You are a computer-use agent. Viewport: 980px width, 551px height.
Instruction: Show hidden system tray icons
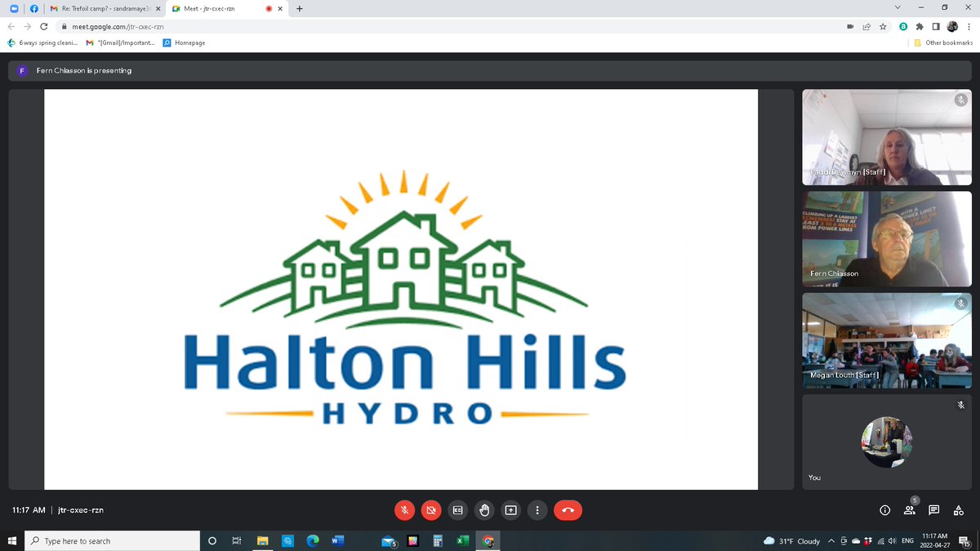831,540
